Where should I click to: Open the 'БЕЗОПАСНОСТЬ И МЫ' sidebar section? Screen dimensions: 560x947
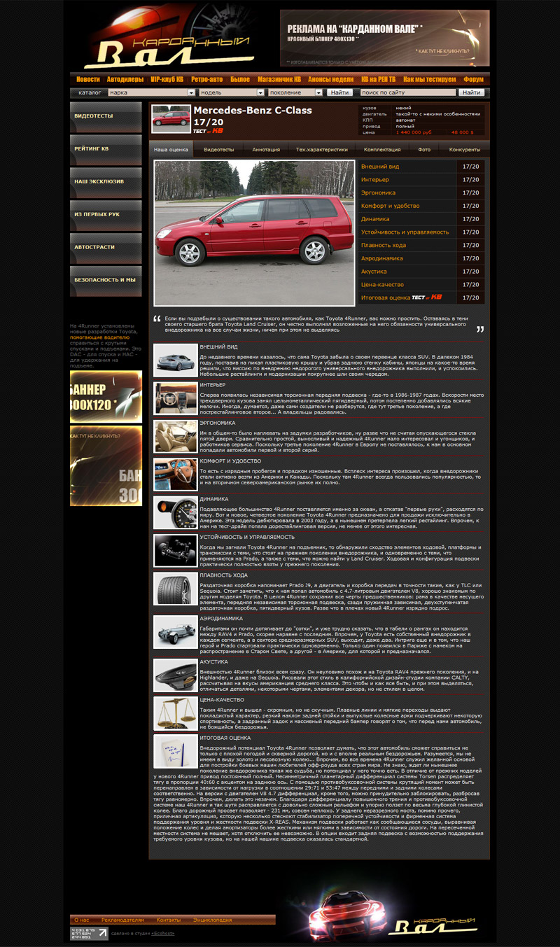tap(106, 281)
